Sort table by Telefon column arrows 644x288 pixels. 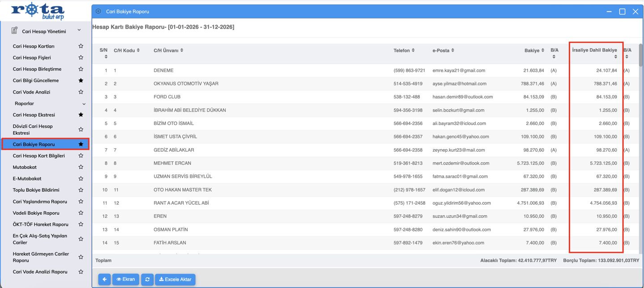tap(413, 51)
